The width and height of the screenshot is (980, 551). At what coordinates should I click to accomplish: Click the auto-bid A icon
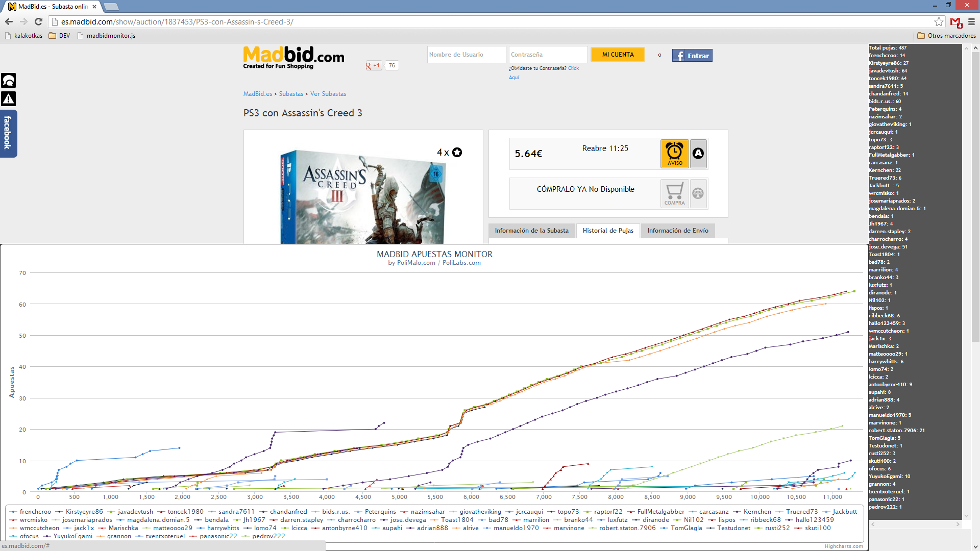point(698,154)
